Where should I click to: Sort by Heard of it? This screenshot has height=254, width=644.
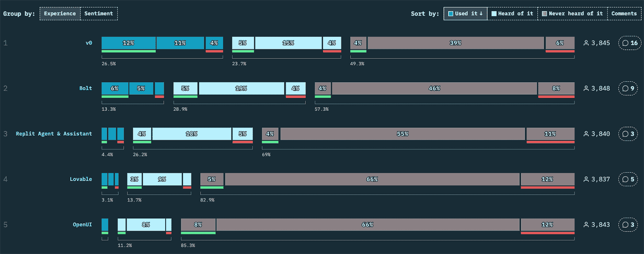512,13
